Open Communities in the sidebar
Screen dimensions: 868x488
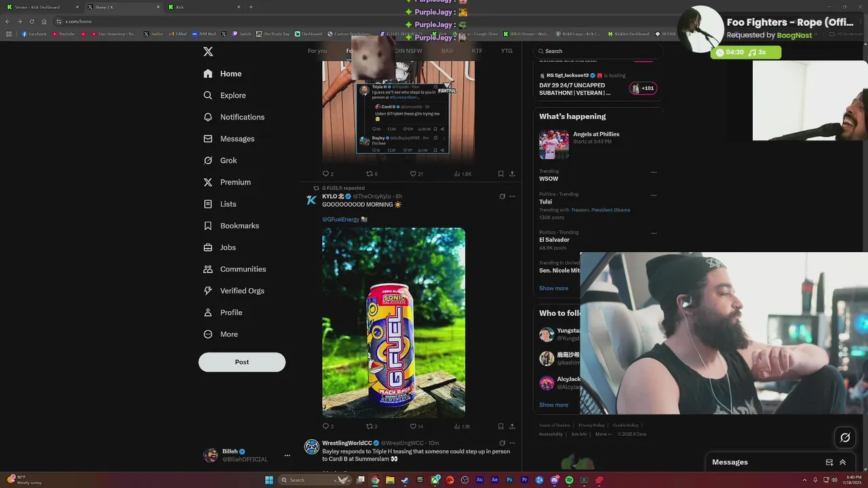pos(234,269)
